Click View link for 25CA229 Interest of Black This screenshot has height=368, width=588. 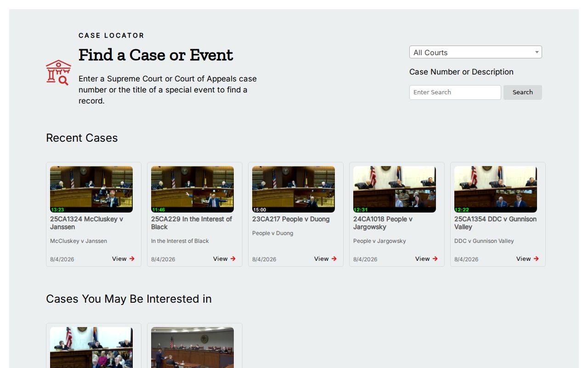[225, 259]
